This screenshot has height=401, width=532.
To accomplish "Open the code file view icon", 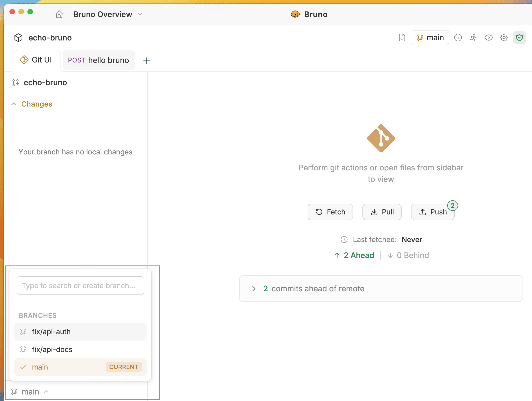I will (x=402, y=38).
